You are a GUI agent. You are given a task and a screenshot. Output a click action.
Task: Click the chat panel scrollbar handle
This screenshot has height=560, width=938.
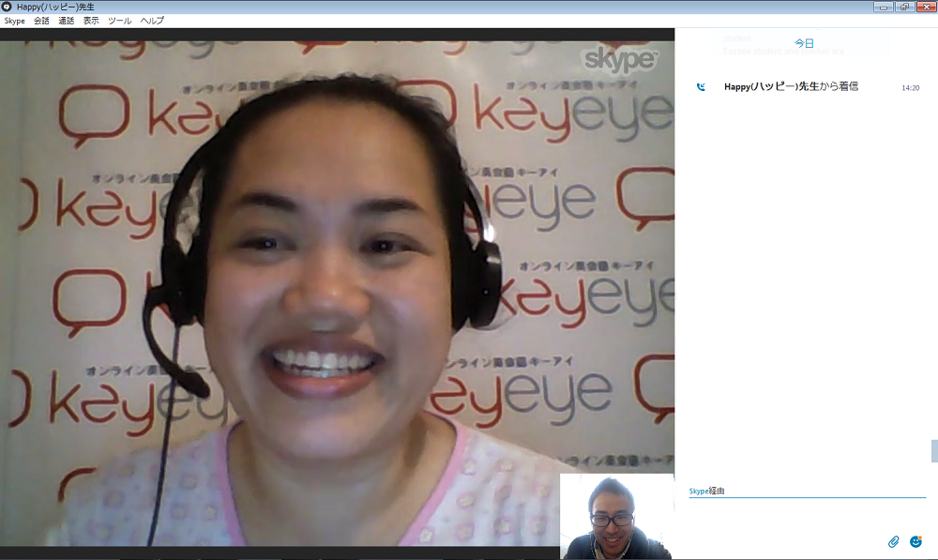(934, 451)
